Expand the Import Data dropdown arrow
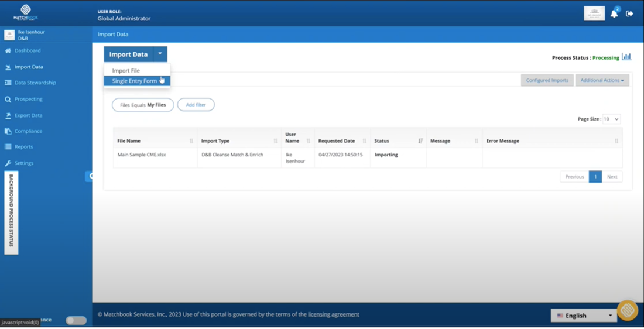 click(160, 54)
